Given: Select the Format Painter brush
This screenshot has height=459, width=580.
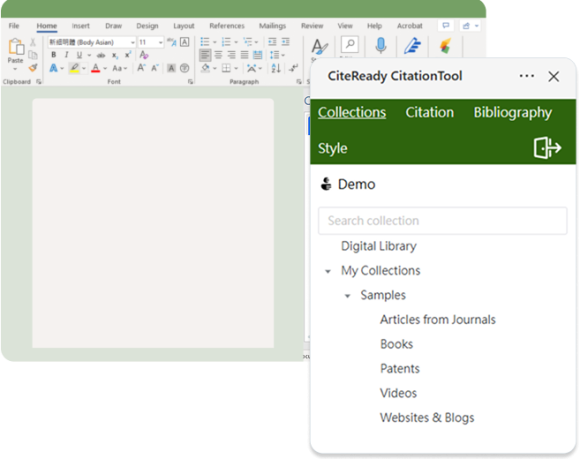Looking at the screenshot, I should pos(33,68).
